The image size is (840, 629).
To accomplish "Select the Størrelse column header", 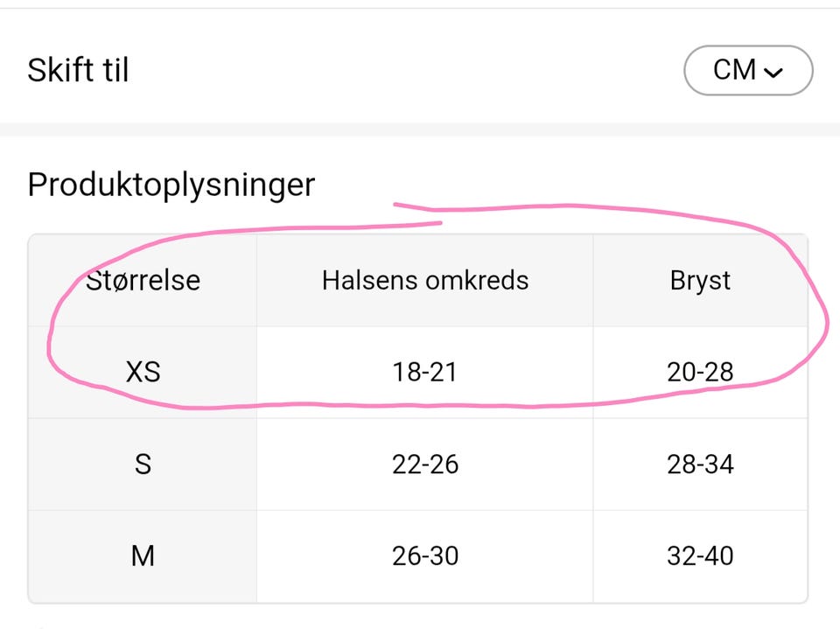I will click(x=143, y=280).
